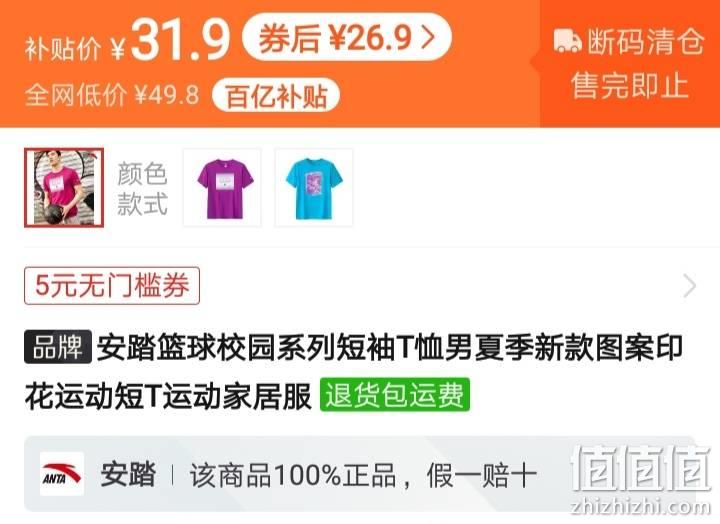720x524 pixels.
Task: Tap the delivery truck icon
Action: click(x=568, y=40)
